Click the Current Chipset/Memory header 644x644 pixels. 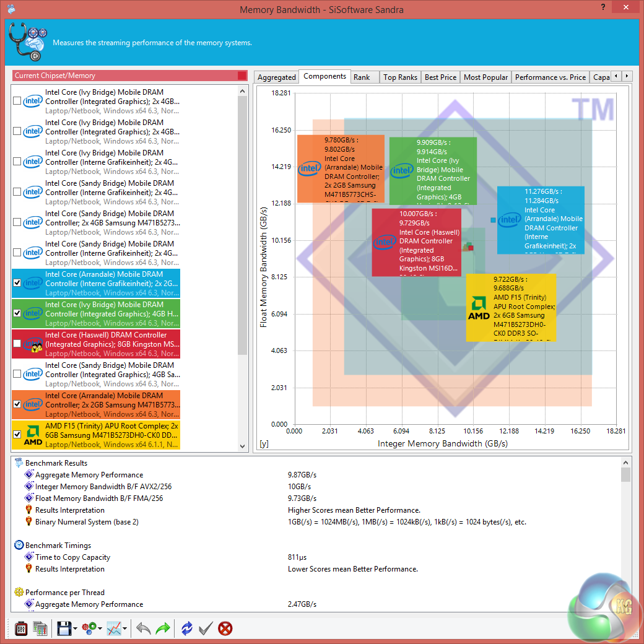(130, 76)
